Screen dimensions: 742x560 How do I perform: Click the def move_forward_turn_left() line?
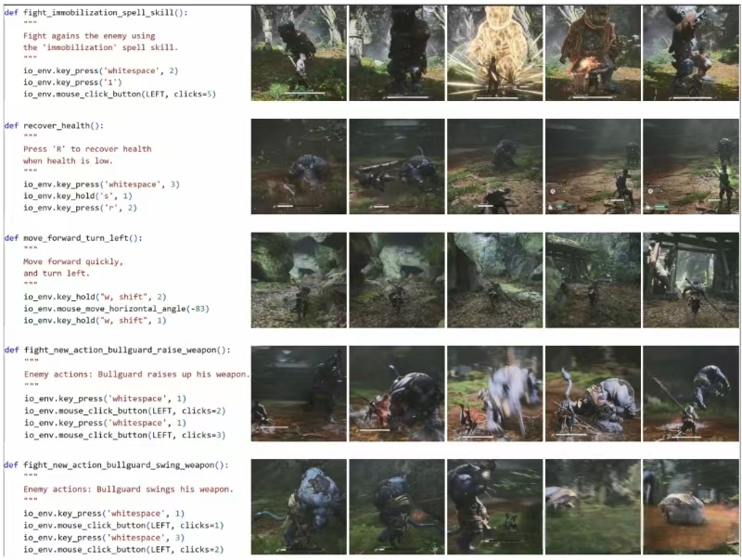pyautogui.click(x=73, y=238)
